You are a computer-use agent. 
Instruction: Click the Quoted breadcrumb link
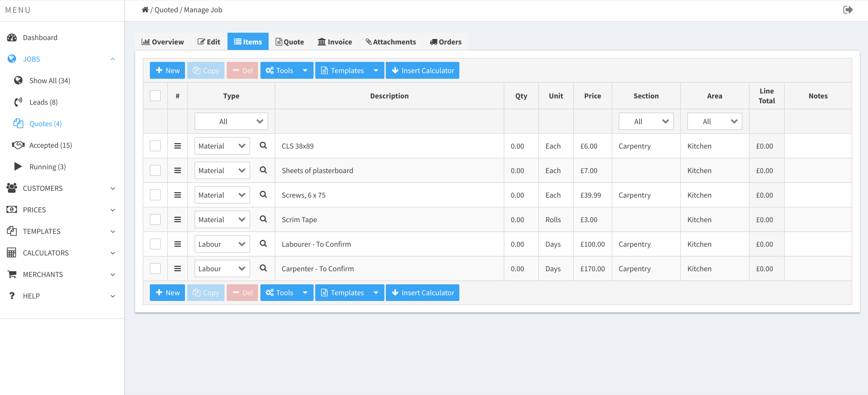click(166, 10)
